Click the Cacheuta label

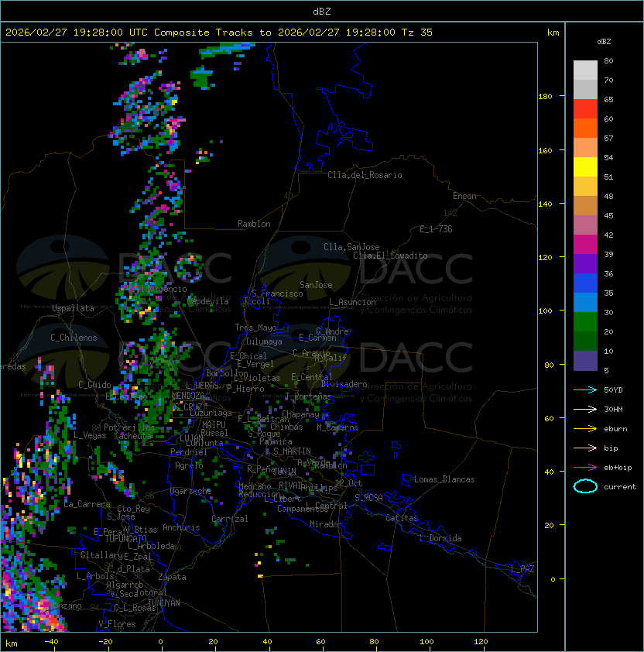tap(132, 436)
